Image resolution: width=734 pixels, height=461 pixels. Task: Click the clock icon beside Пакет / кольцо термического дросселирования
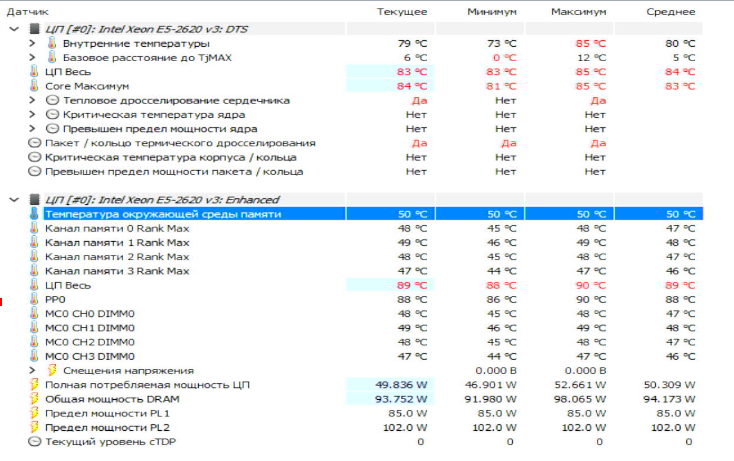(34, 143)
